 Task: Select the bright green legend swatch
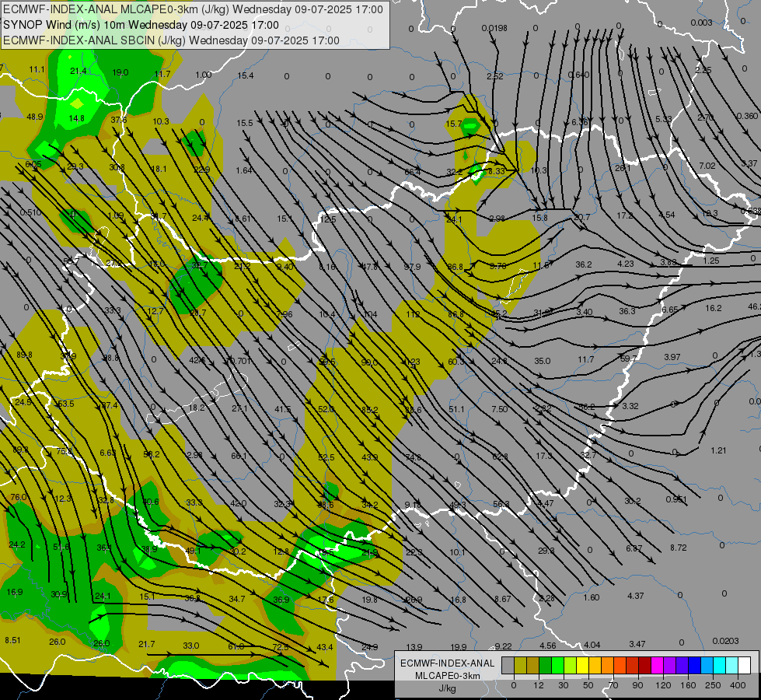point(557,665)
